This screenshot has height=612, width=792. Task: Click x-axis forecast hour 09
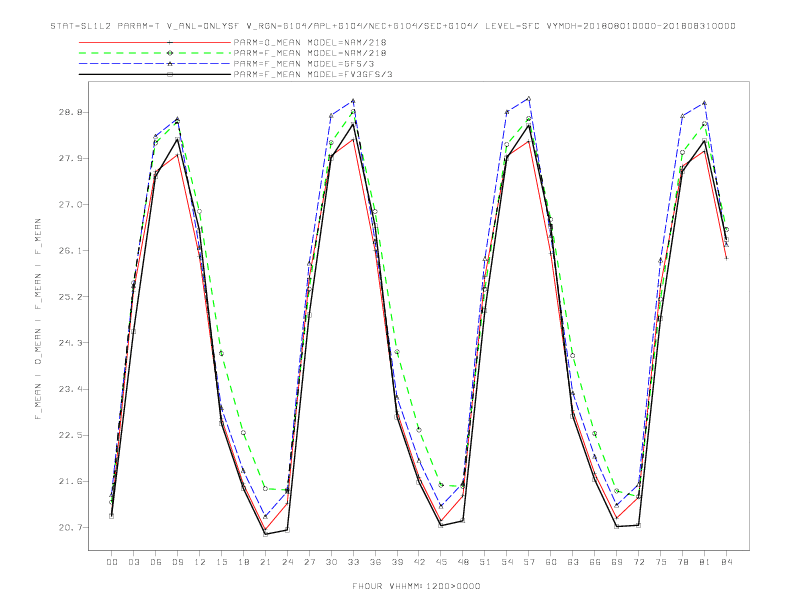pyautogui.click(x=177, y=562)
